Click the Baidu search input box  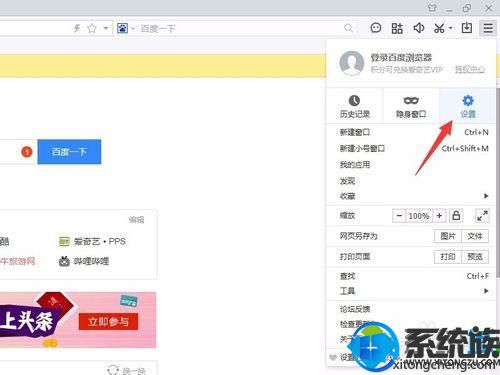(240, 29)
